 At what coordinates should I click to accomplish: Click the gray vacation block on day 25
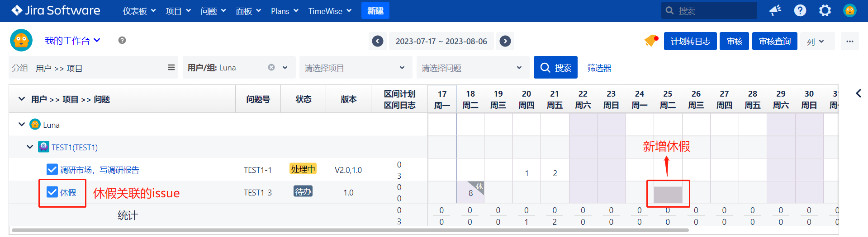pyautogui.click(x=668, y=195)
